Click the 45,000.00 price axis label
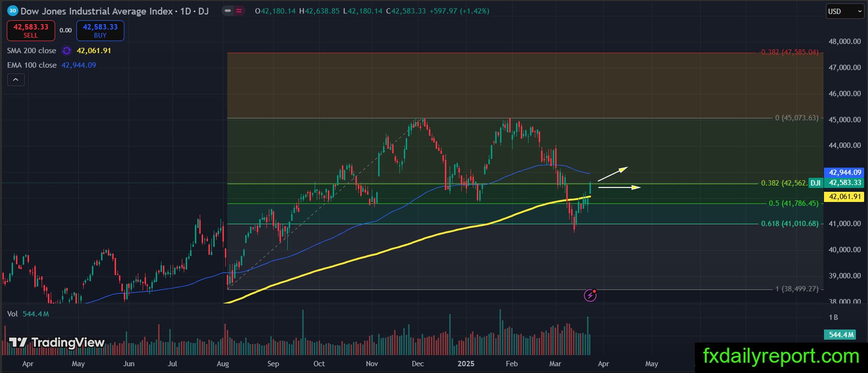The width and height of the screenshot is (868, 373). click(x=844, y=120)
